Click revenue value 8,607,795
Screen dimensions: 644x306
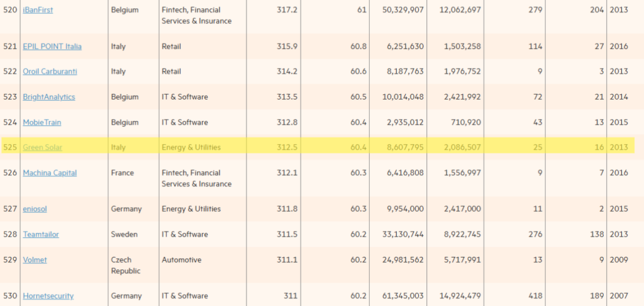point(405,147)
